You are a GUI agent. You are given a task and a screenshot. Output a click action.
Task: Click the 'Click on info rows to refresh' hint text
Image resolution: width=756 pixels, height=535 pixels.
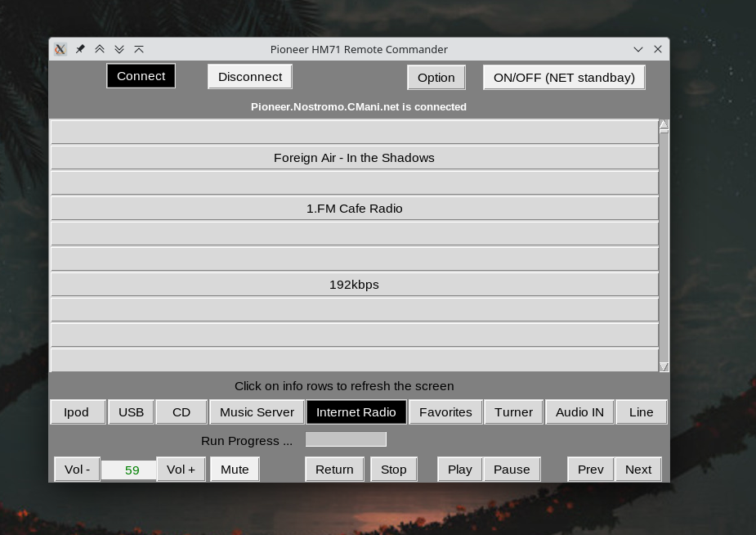[344, 386]
